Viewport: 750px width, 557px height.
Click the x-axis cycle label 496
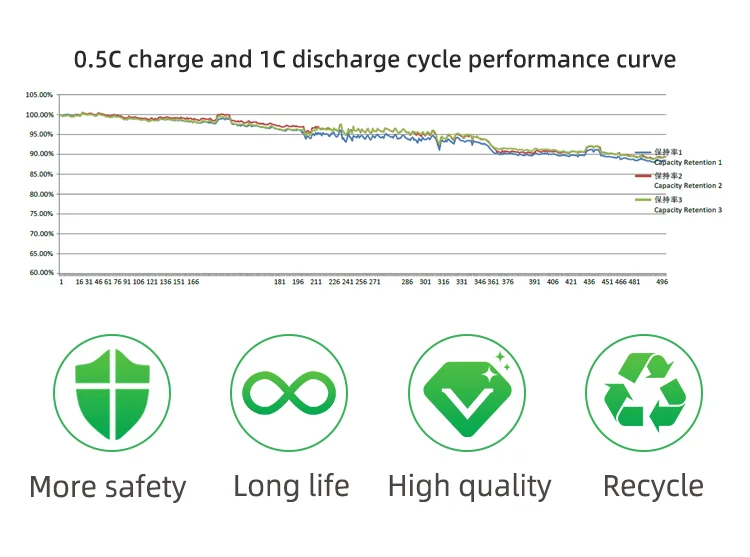pyautogui.click(x=662, y=282)
